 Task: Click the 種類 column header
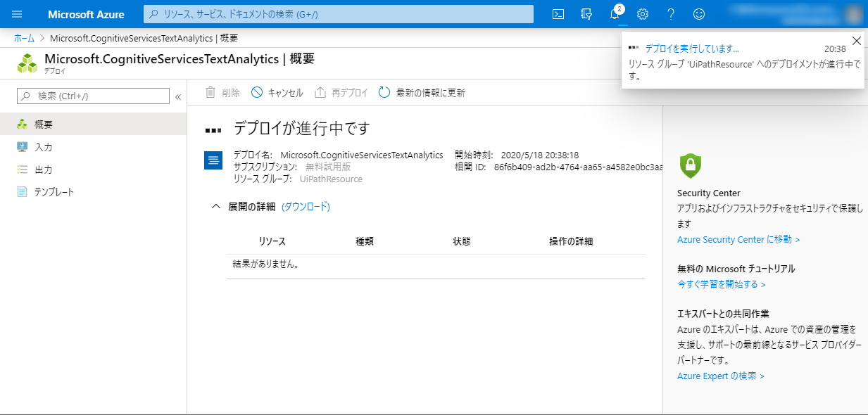365,241
